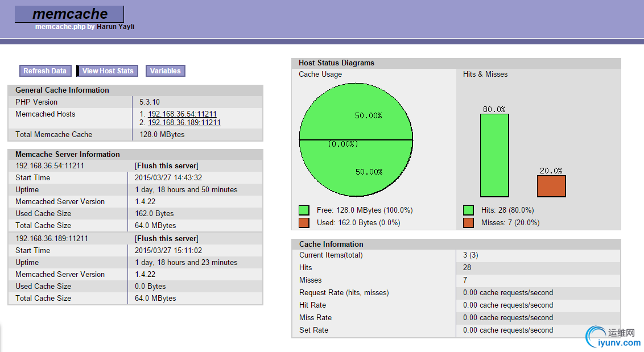Viewport: 644px width, 352px height.
Task: Show the Variables view
Action: coord(165,71)
